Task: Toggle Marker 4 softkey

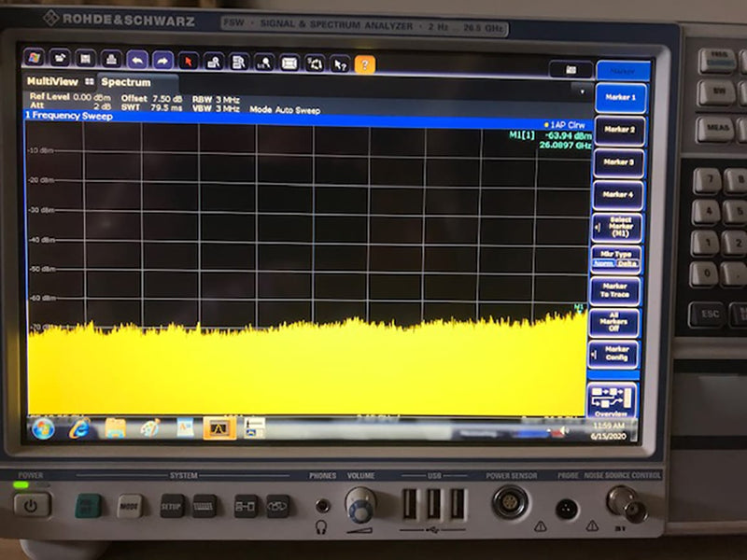Action: point(618,194)
